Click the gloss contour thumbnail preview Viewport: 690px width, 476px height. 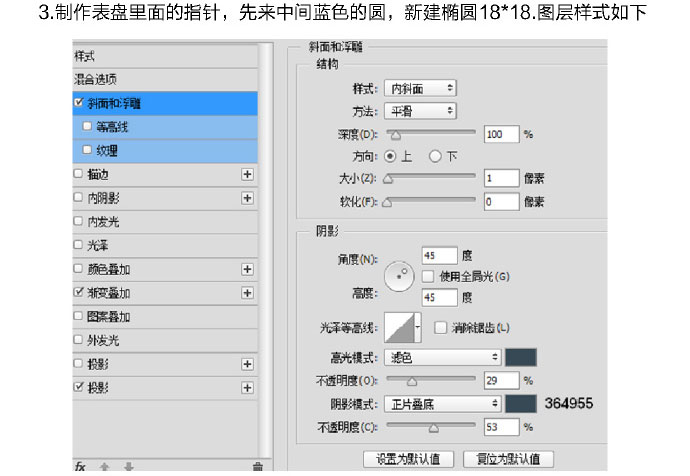[400, 328]
